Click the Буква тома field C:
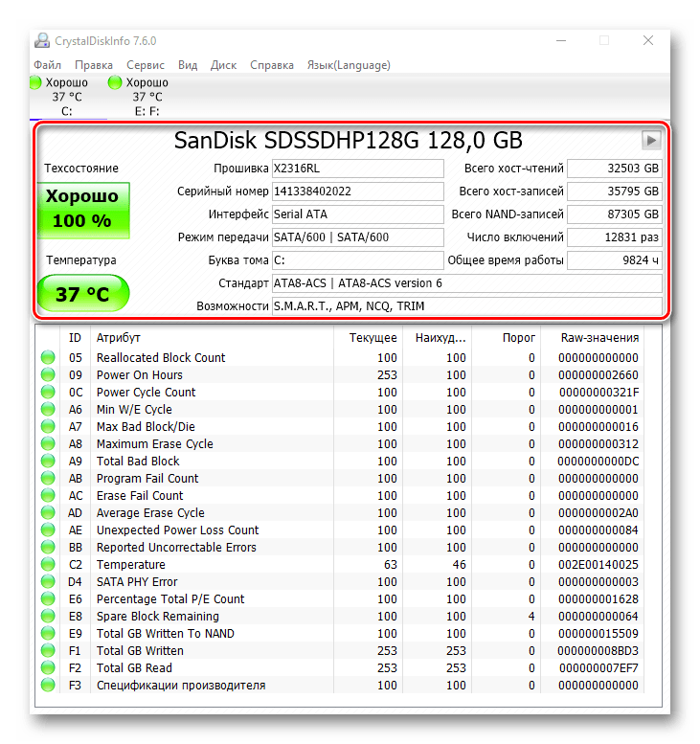Screen dimensions: 700x744 pos(358,260)
